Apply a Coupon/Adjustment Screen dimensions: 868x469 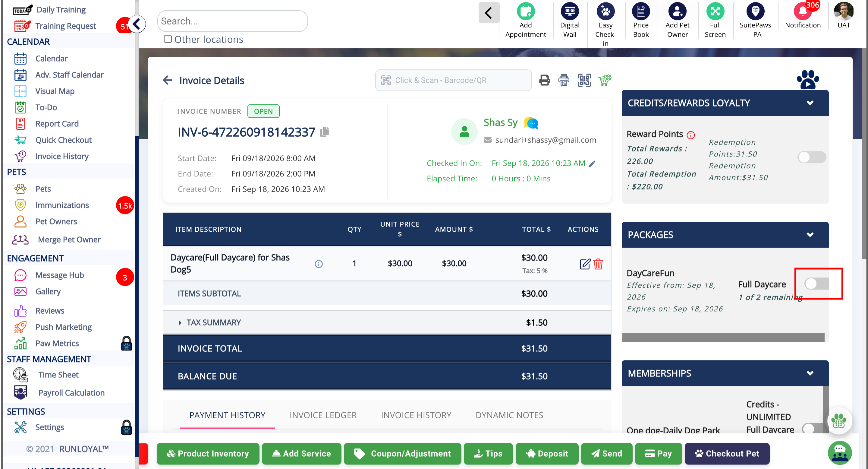click(402, 454)
